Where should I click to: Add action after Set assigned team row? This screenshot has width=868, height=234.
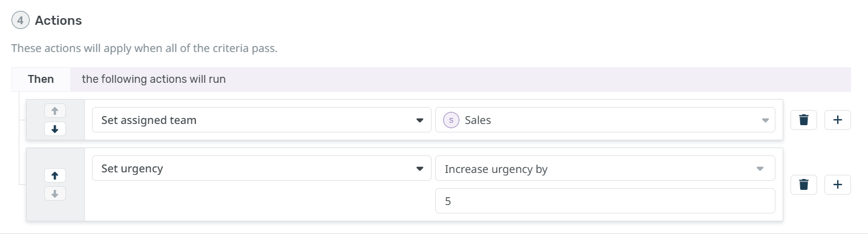[x=838, y=120]
